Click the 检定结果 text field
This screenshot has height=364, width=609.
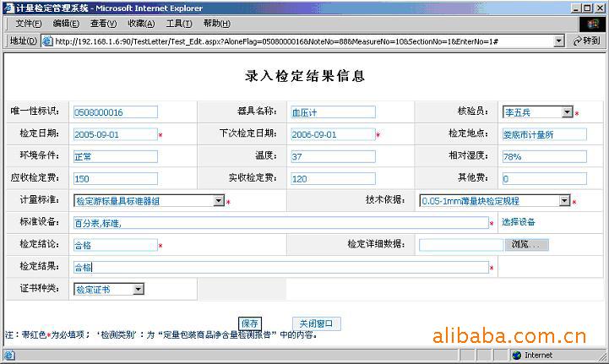point(280,267)
